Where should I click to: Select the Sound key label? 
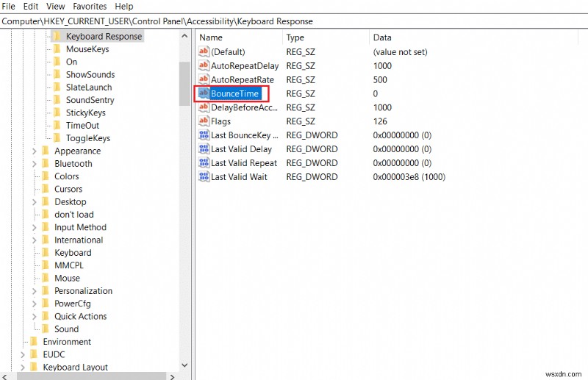coord(66,329)
